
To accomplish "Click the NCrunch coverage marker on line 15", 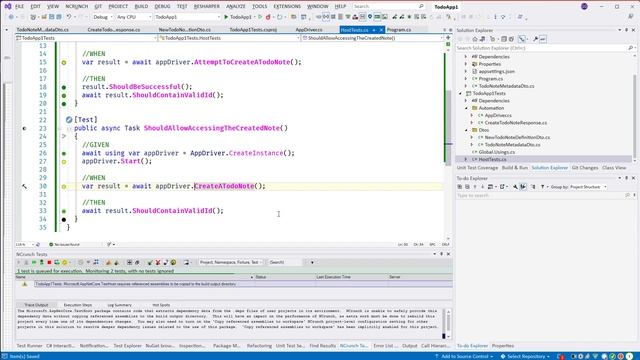I will click(64, 62).
